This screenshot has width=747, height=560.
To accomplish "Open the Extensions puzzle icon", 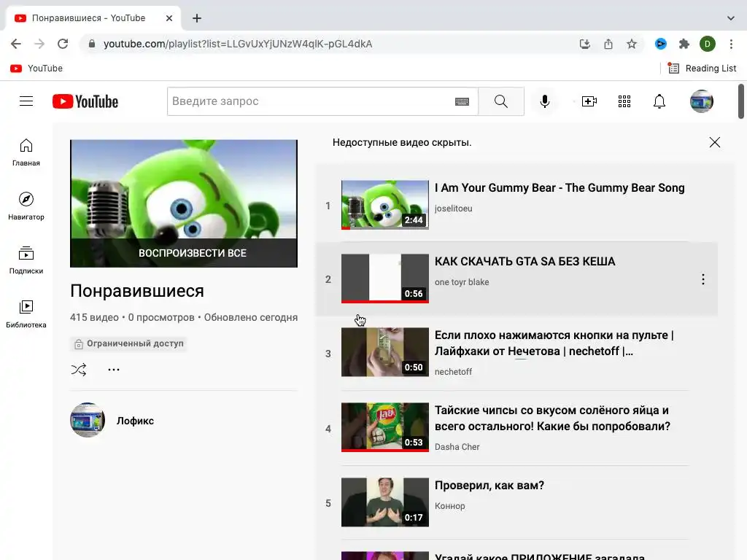I will pos(684,44).
